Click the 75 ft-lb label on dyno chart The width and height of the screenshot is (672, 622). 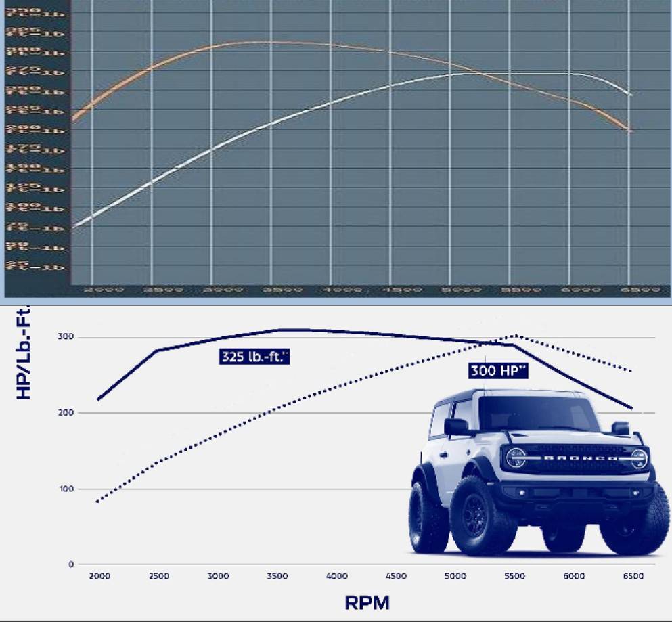[x=35, y=226]
